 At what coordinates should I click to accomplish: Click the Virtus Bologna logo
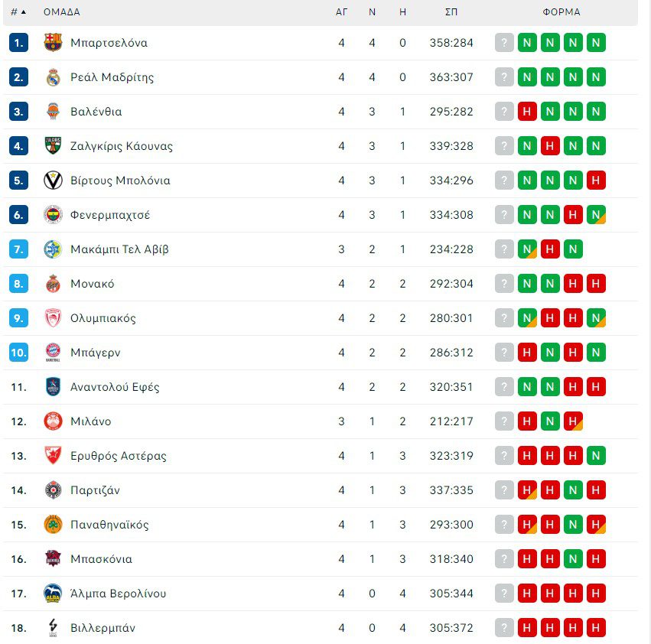click(53, 181)
